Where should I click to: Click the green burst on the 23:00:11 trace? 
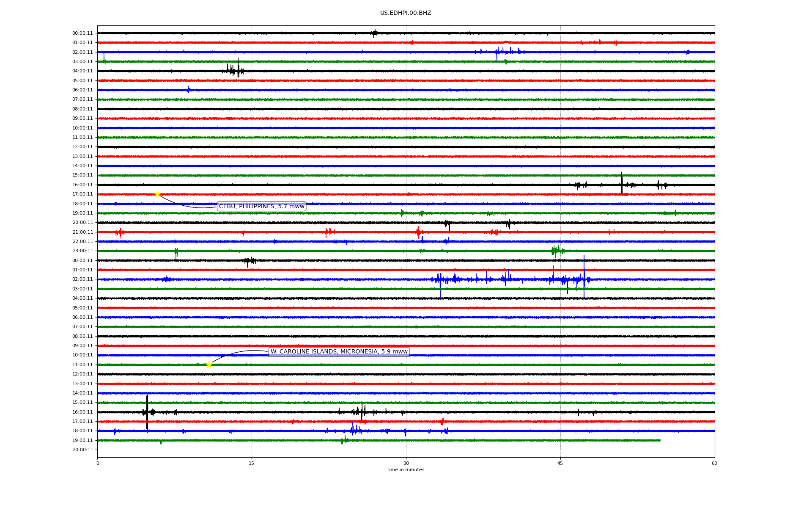(x=557, y=251)
